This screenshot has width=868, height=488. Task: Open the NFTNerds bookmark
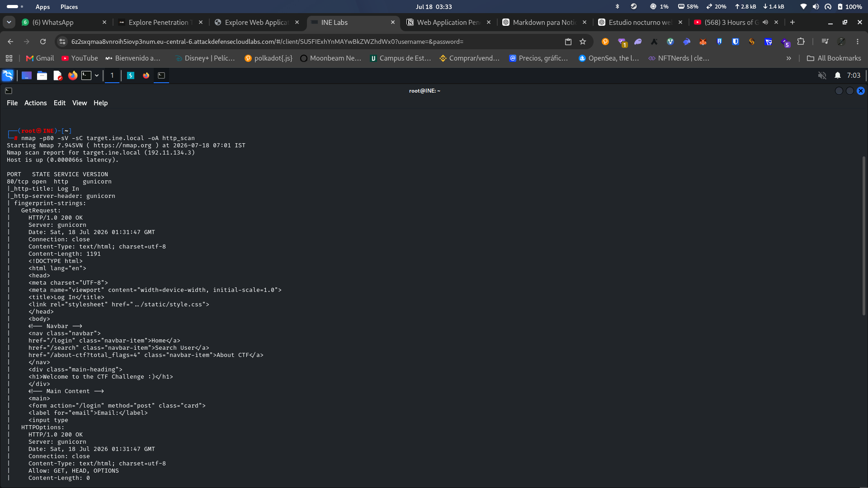(x=679, y=58)
